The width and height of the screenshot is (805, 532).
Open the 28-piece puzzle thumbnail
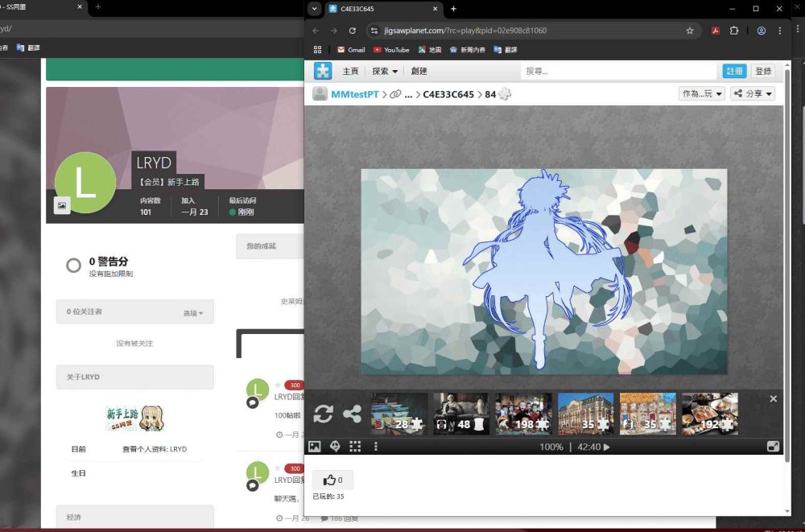click(x=399, y=414)
